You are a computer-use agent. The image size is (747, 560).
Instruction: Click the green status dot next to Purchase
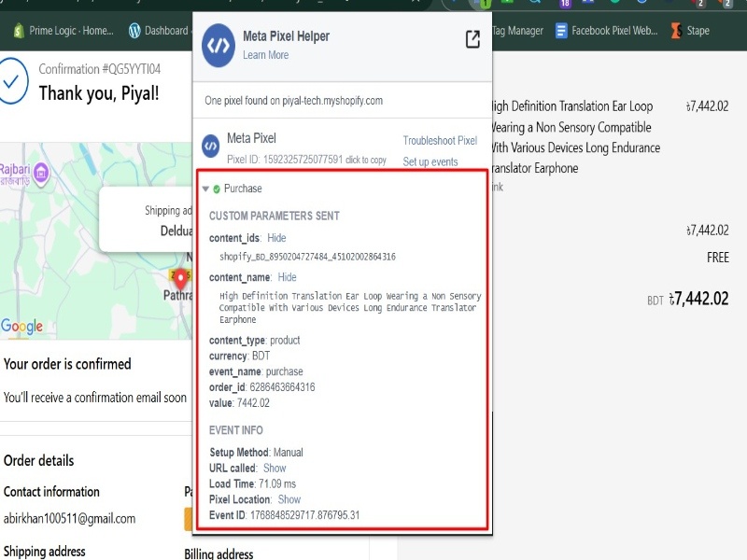coord(217,189)
